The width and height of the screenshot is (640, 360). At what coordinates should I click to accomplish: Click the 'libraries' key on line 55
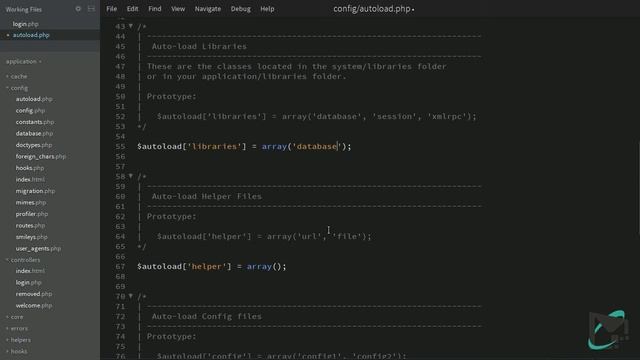coord(214,146)
